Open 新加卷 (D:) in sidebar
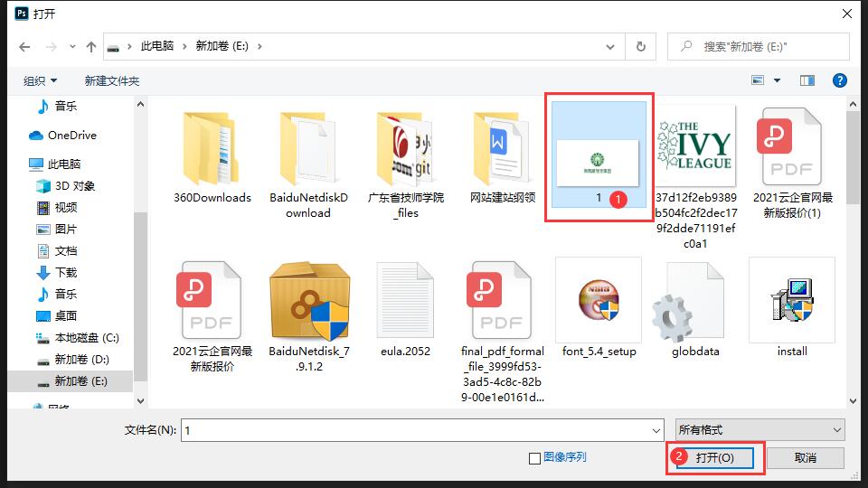 click(73, 360)
